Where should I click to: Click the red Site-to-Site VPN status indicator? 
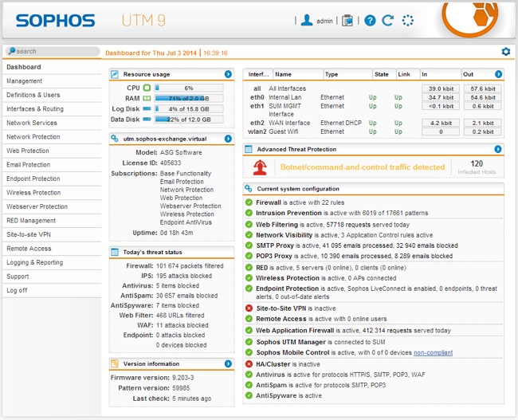(249, 308)
